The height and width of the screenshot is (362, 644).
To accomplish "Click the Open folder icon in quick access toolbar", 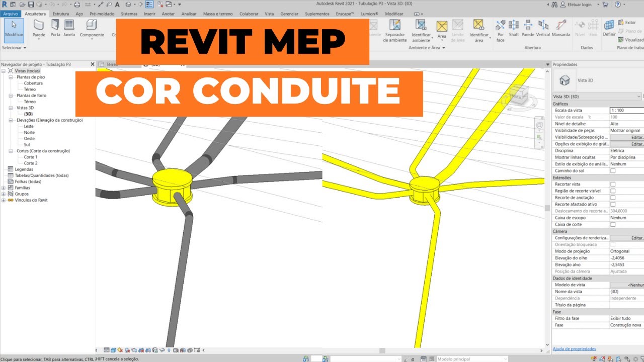I will click(23, 4).
